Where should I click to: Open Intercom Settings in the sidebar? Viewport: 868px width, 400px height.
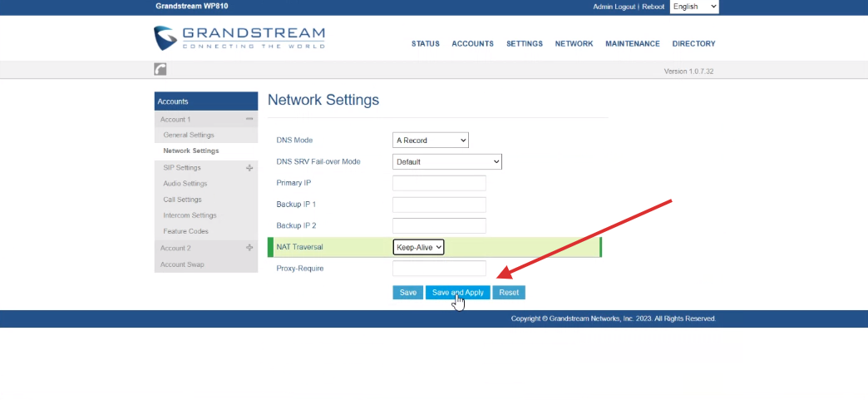(190, 215)
